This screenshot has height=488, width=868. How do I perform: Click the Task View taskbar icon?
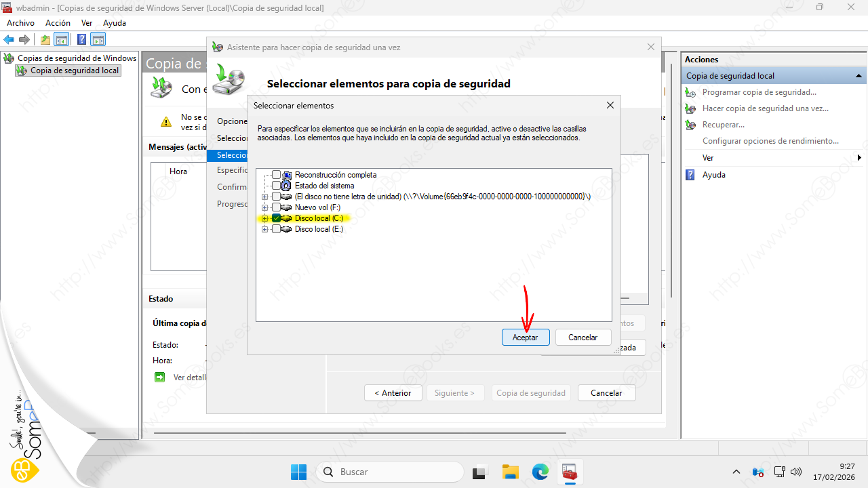click(480, 472)
